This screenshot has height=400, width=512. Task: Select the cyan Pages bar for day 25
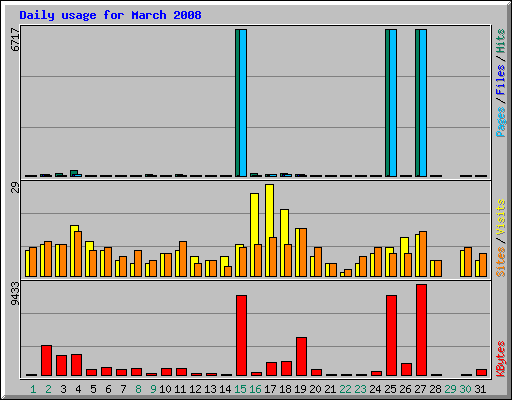393,103
